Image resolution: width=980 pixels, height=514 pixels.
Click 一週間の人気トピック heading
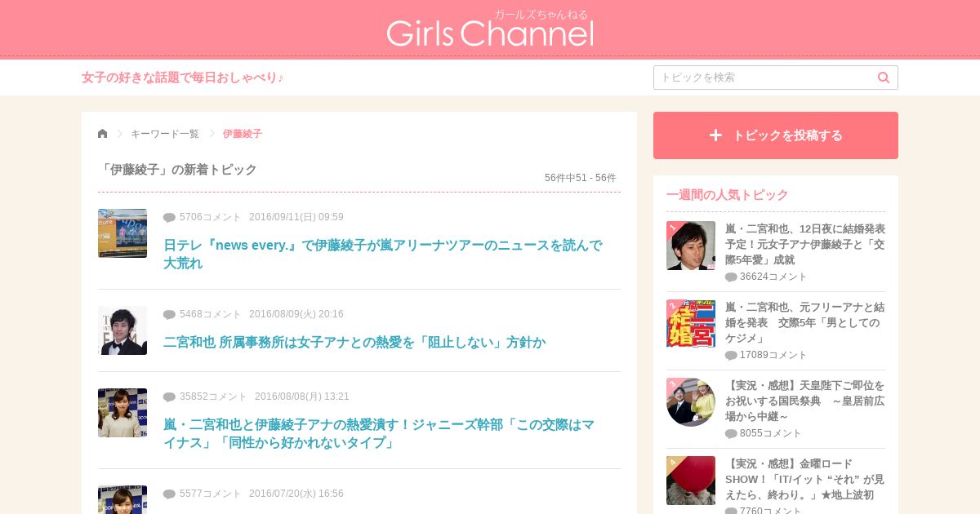point(728,195)
